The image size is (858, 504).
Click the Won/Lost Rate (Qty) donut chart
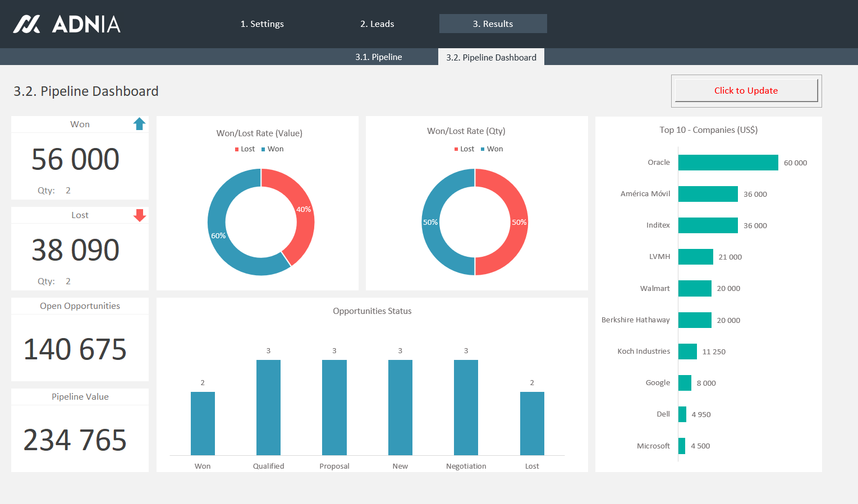tap(476, 222)
